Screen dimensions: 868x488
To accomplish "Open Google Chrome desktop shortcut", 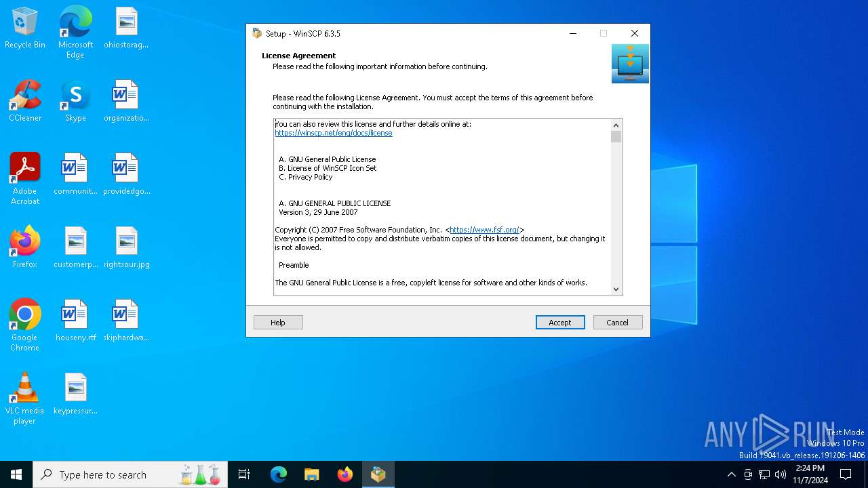I will (25, 325).
